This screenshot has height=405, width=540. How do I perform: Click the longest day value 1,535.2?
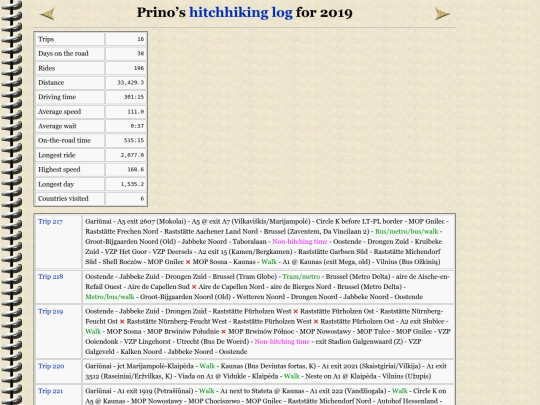pos(132,184)
